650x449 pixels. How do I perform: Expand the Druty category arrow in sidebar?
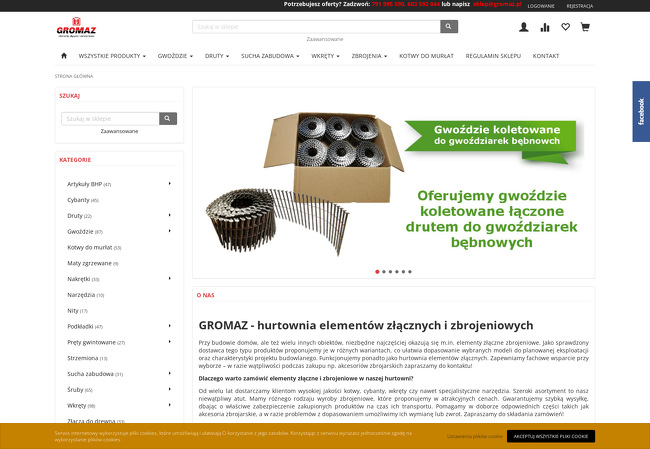point(170,215)
